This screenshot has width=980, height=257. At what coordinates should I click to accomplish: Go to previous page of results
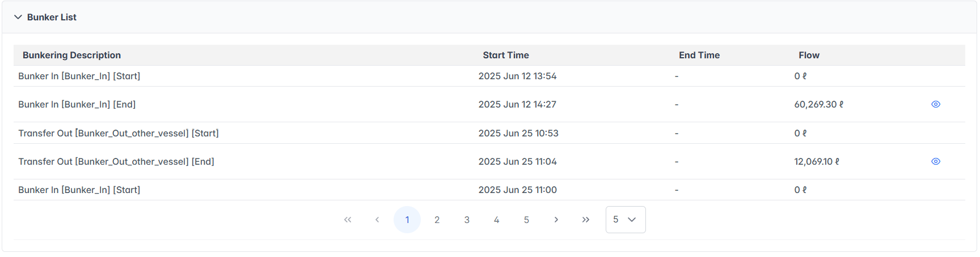coord(377,220)
